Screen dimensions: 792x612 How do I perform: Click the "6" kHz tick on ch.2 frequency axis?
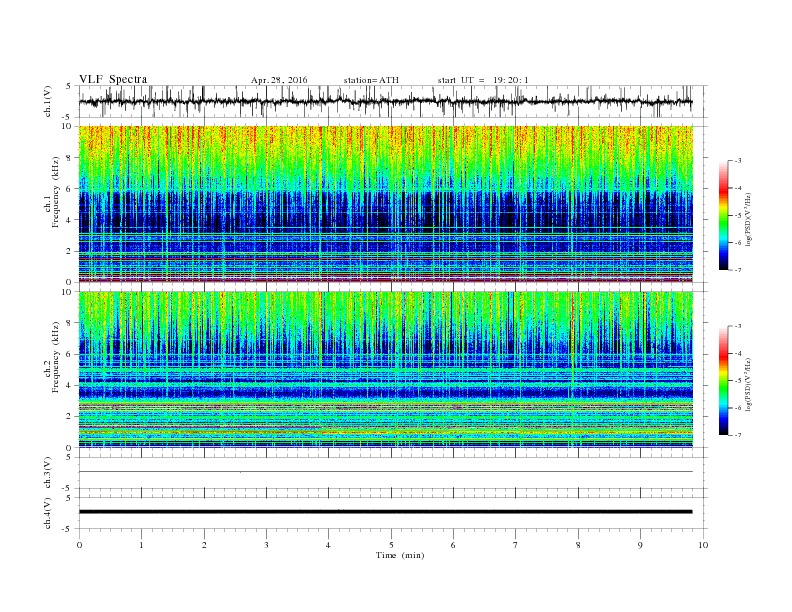click(x=70, y=354)
